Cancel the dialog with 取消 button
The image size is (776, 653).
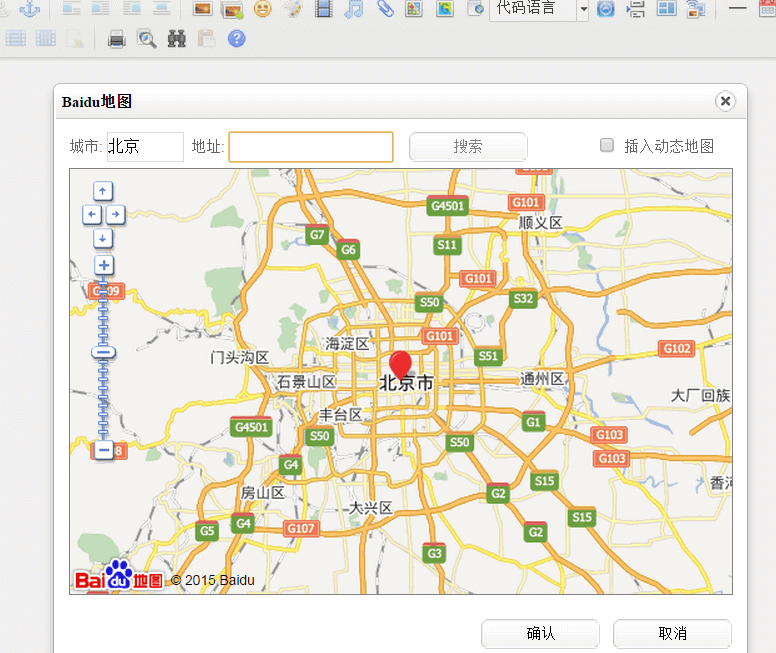point(672,633)
